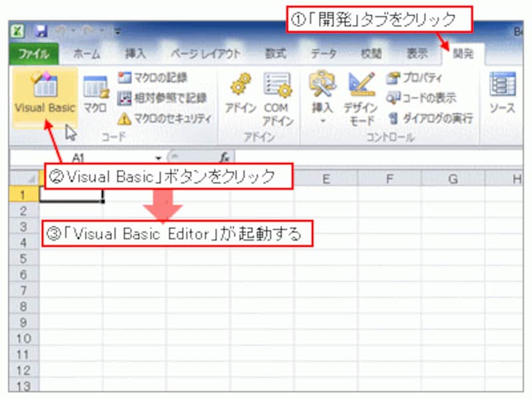Open the マクロ (Macros) button
Image resolution: width=532 pixels, height=399 pixels.
[95, 94]
